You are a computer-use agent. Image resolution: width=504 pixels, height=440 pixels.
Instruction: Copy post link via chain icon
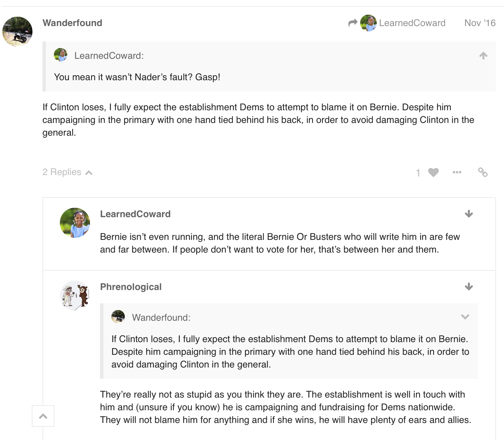pos(483,172)
